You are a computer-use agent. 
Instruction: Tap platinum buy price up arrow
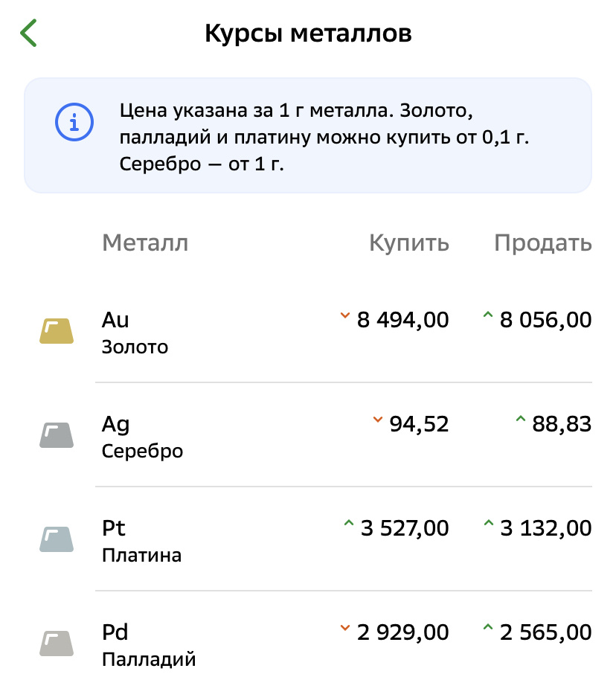click(347, 525)
